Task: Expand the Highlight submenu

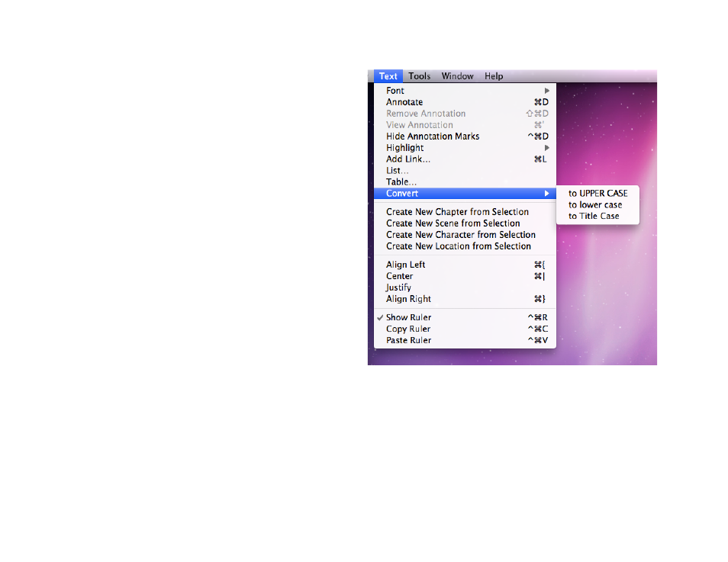Action: click(465, 148)
